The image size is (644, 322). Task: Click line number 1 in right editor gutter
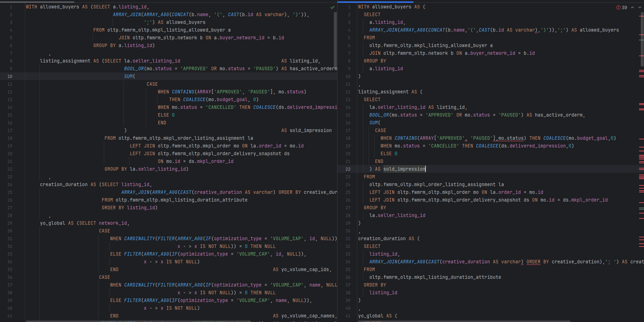click(x=349, y=7)
